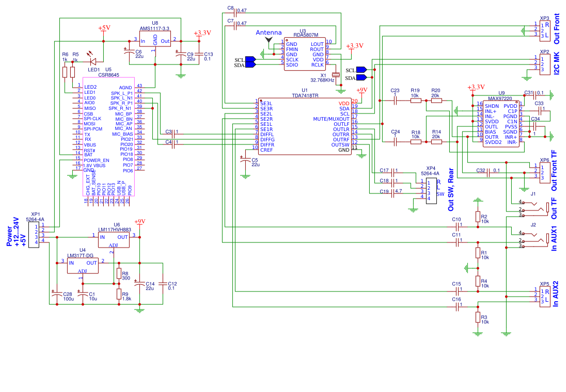Select capacitor C28 100u symbol
Viewport: 566px width, 392px height.
pyautogui.click(x=57, y=294)
